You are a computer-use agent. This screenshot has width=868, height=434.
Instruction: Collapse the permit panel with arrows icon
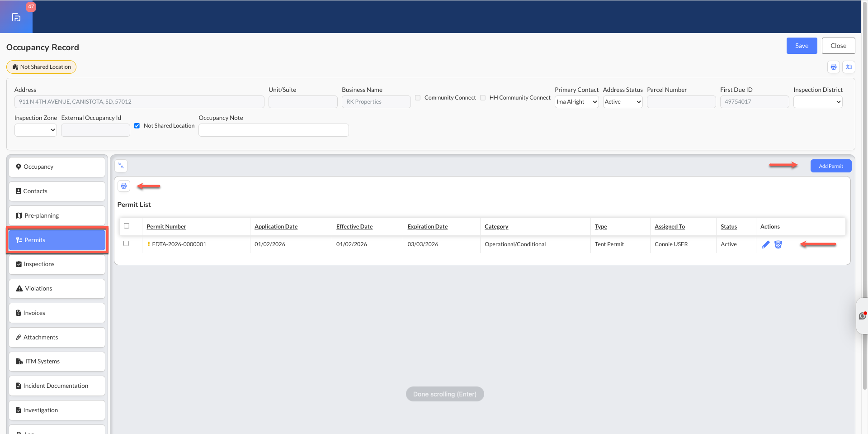point(121,166)
